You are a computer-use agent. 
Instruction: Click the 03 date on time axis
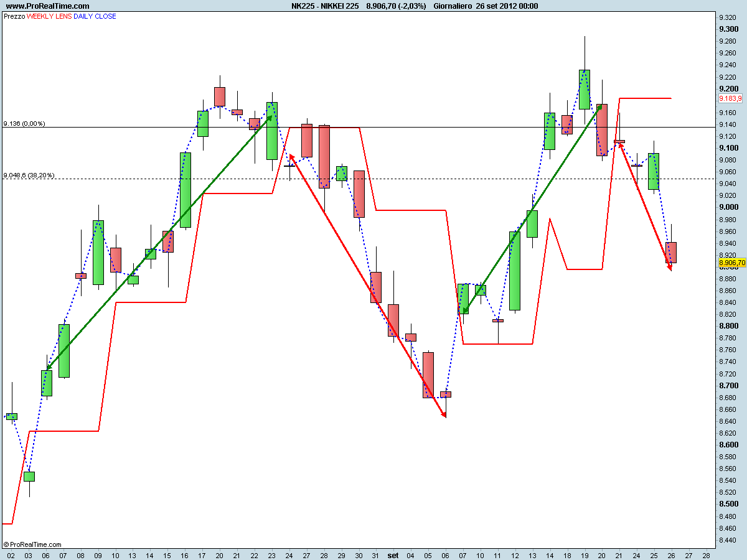(29, 555)
